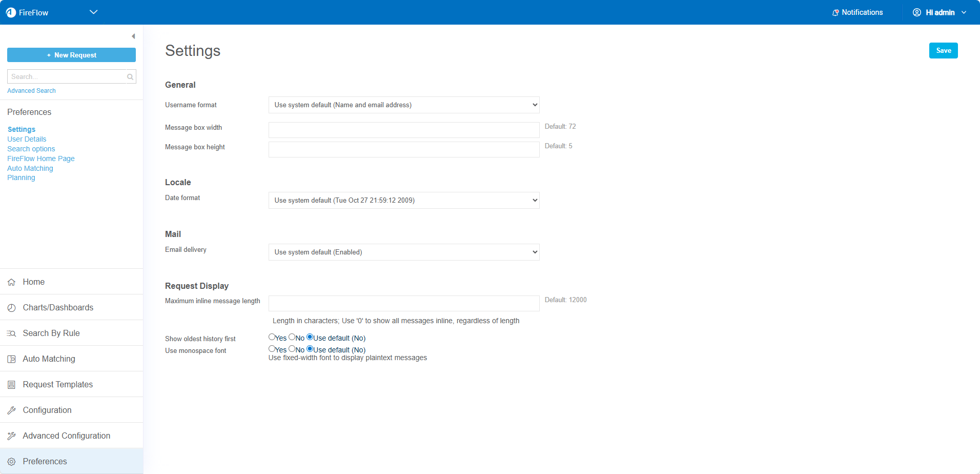
Task: Create a New Request
Action: 71,55
